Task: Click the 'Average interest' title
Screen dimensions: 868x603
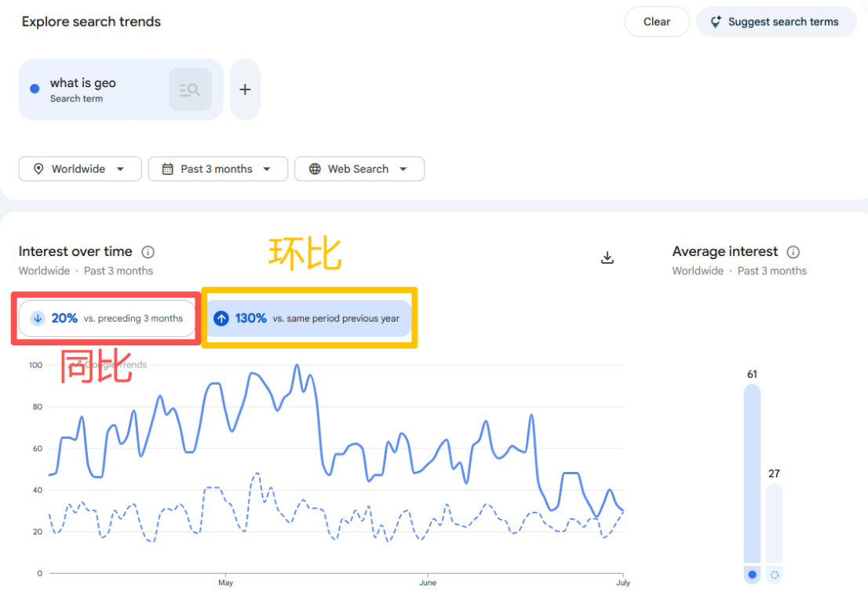Action: pos(724,251)
